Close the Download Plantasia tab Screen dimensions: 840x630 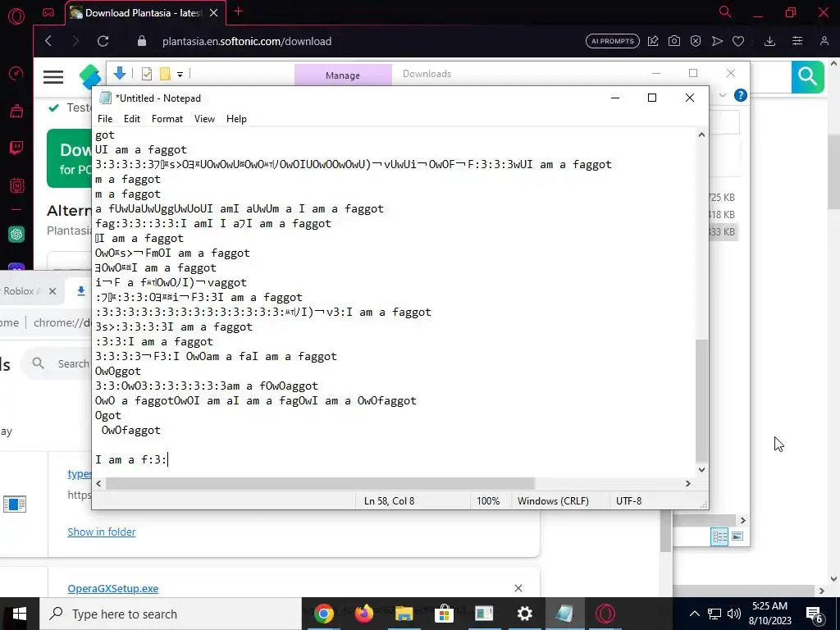click(214, 13)
